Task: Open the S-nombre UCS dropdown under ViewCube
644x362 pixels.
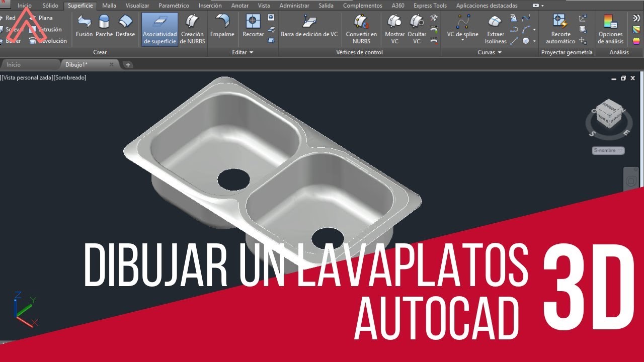Action: pyautogui.click(x=608, y=150)
